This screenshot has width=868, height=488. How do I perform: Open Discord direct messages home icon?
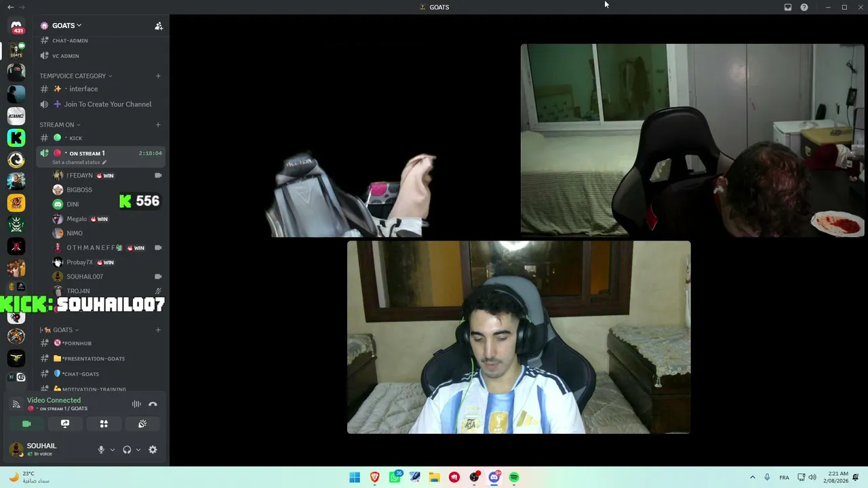(16, 27)
